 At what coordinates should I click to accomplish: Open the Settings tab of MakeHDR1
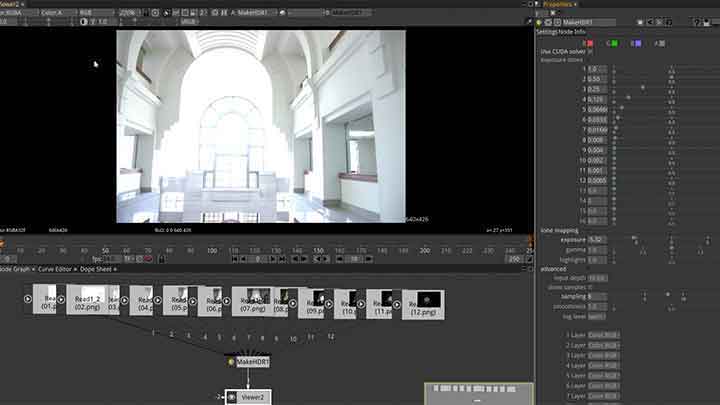(547, 32)
